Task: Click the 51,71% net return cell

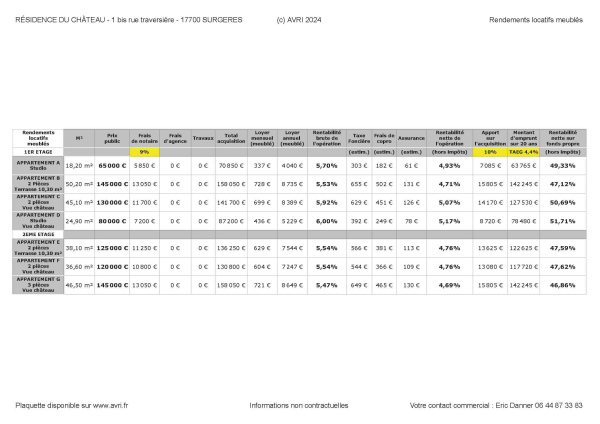Action: point(563,219)
